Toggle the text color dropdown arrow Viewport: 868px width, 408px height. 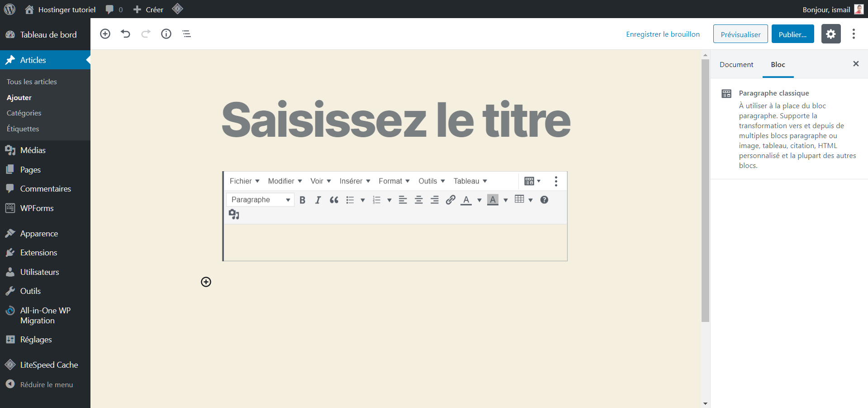[479, 200]
